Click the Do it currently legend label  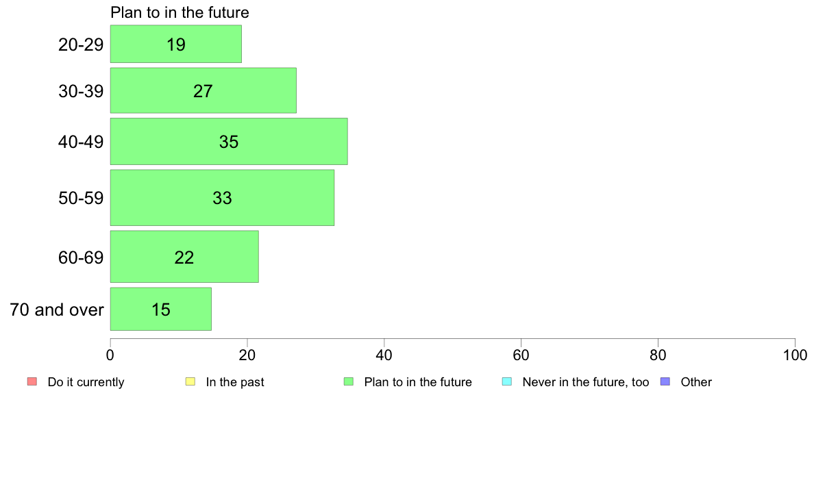click(x=86, y=382)
